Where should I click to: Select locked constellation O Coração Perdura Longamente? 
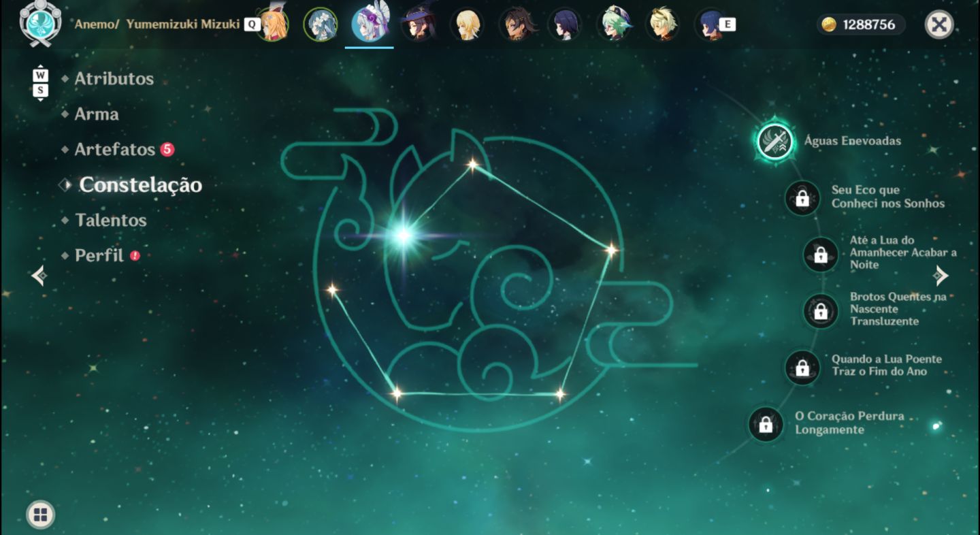pyautogui.click(x=765, y=424)
